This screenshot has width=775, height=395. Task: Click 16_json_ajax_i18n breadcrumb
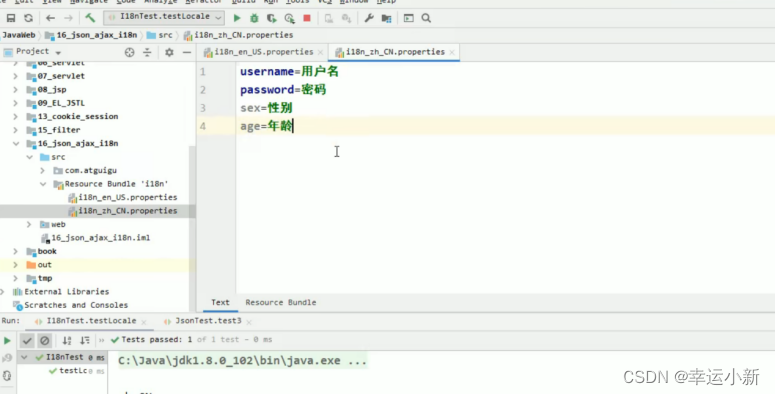pyautogui.click(x=91, y=35)
